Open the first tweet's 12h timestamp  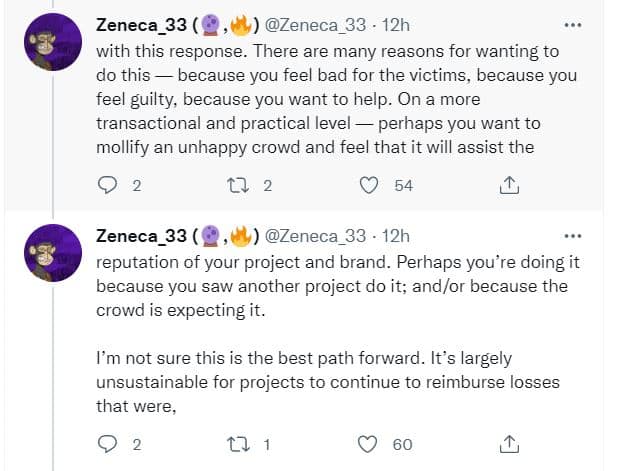[x=396, y=25]
